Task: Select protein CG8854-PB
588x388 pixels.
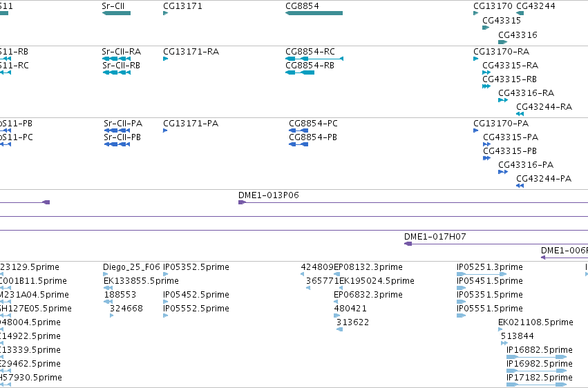Action: tap(313, 137)
